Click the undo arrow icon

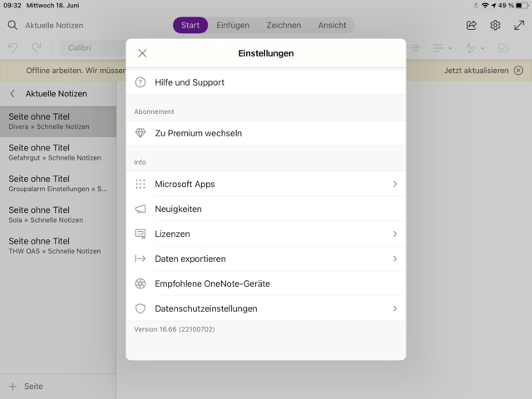click(x=13, y=47)
